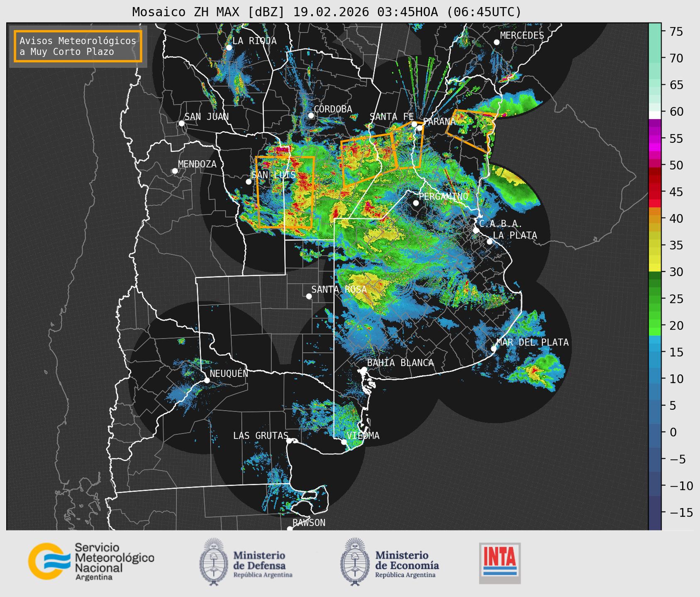Click the Ministerio de Economía emblem
700x597 pixels.
[x=355, y=562]
